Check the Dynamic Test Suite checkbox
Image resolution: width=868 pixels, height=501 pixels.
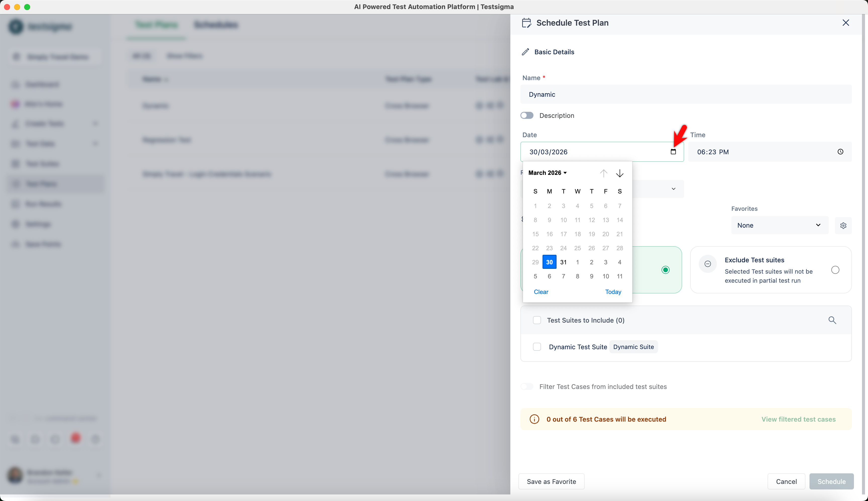pyautogui.click(x=536, y=347)
